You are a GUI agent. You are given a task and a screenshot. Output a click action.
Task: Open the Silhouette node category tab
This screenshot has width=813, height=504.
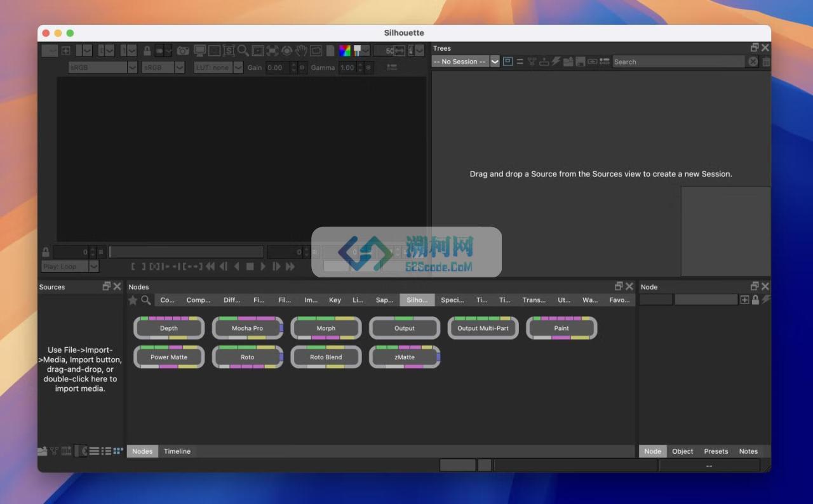coord(417,300)
